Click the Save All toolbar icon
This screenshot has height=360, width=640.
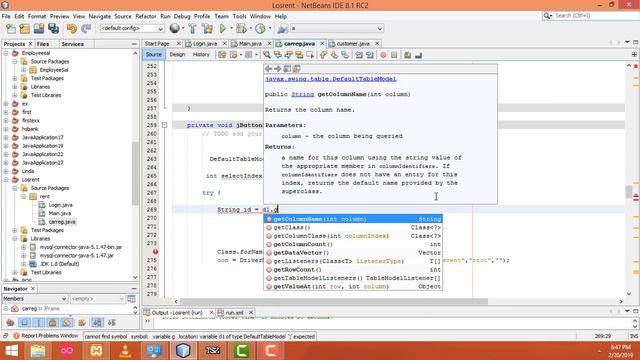click(53, 29)
